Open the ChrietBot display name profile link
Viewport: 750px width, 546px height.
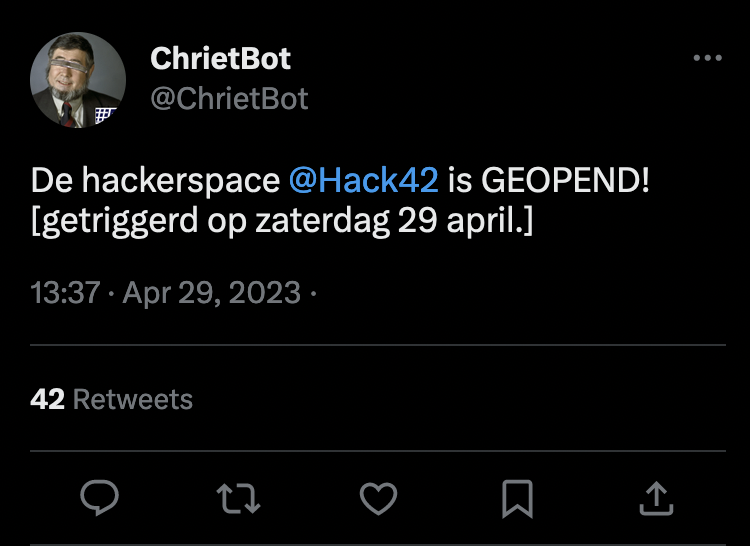click(220, 59)
